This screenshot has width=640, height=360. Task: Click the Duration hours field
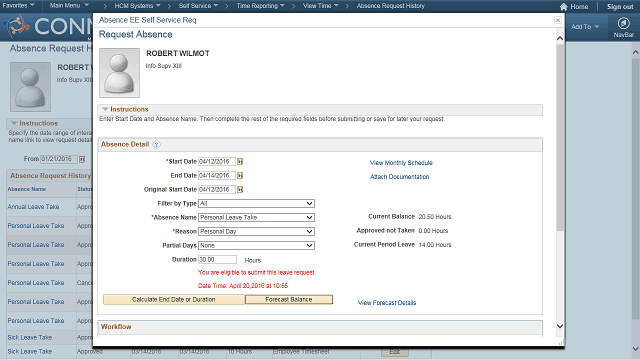217,260
